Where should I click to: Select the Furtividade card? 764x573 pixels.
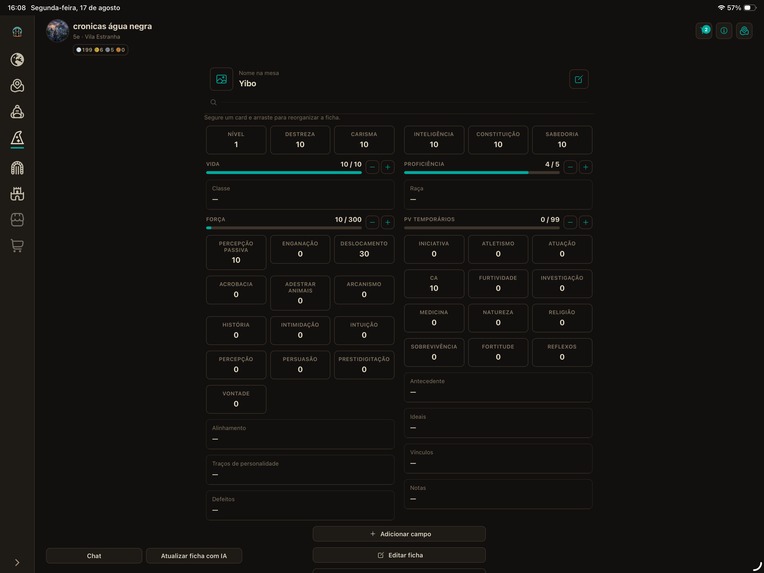click(498, 284)
